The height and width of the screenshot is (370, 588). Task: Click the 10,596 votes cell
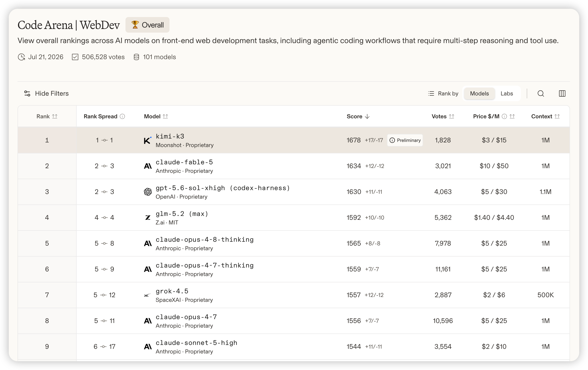pos(443,321)
